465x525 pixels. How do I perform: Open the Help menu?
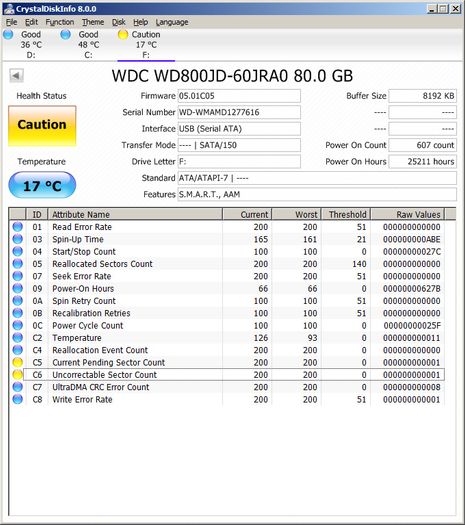coord(141,22)
